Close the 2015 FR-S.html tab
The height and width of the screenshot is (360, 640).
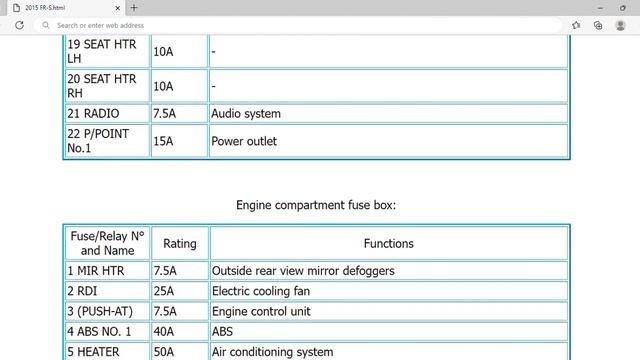click(x=118, y=8)
